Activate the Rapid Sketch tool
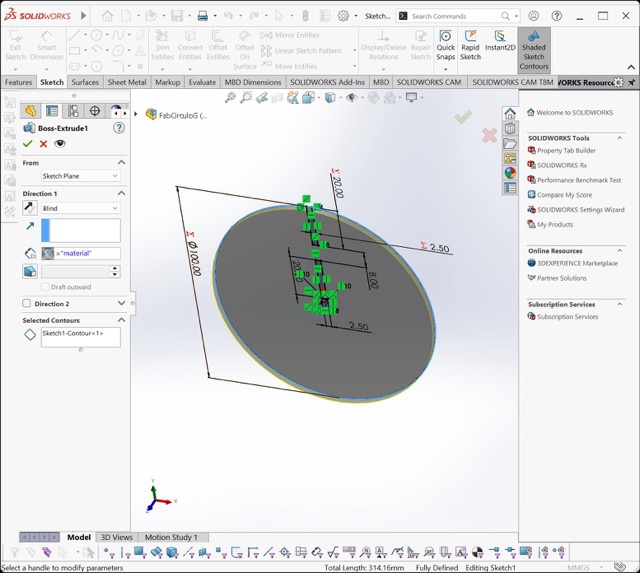The width and height of the screenshot is (640, 573). [x=470, y=46]
